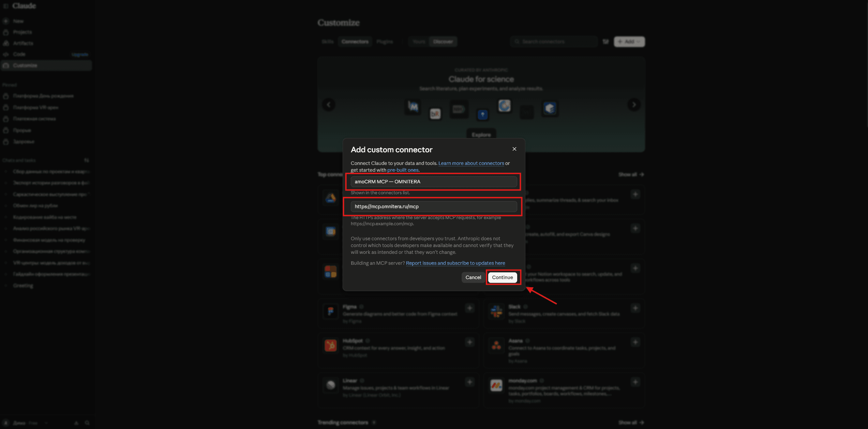
Task: Open Artifacts in the sidebar
Action: click(x=46, y=43)
